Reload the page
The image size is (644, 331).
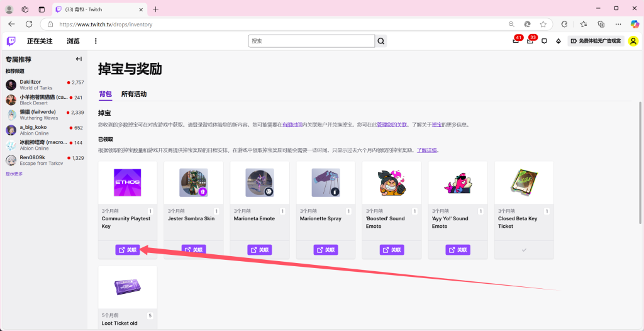pos(29,25)
